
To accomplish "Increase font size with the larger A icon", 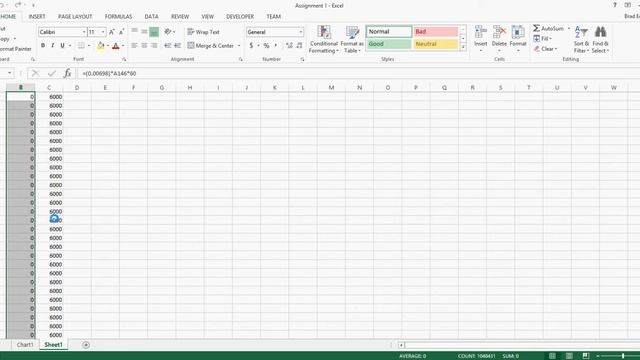I will click(x=112, y=32).
